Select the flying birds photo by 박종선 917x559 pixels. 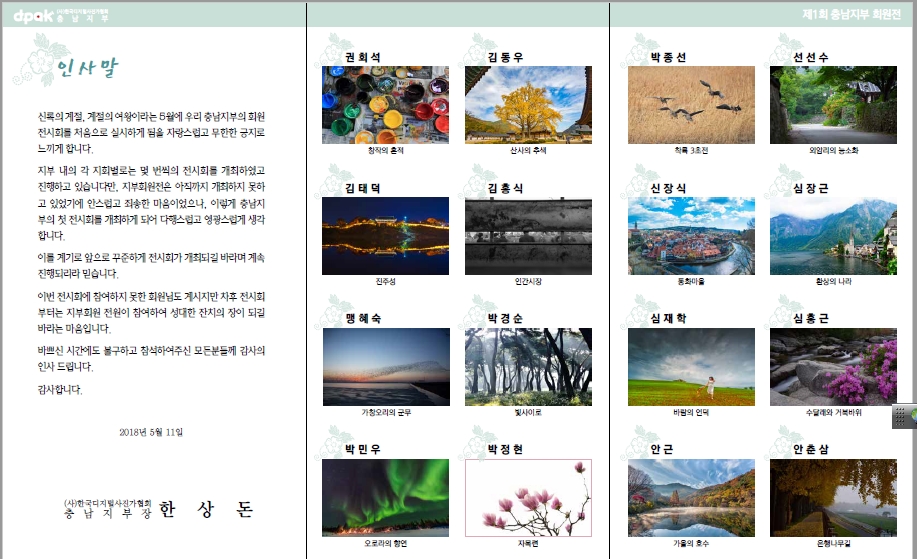691,105
